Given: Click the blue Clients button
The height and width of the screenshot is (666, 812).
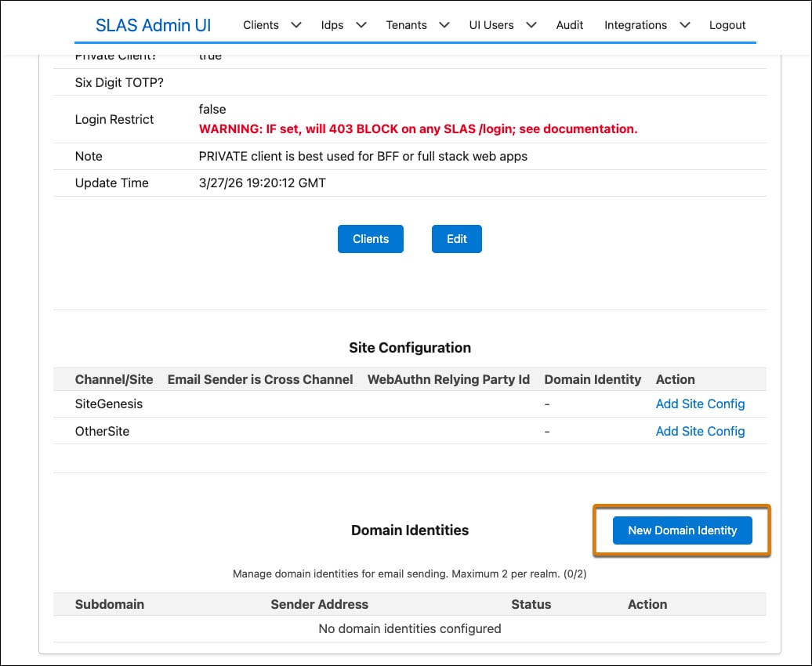Looking at the screenshot, I should tap(370, 238).
